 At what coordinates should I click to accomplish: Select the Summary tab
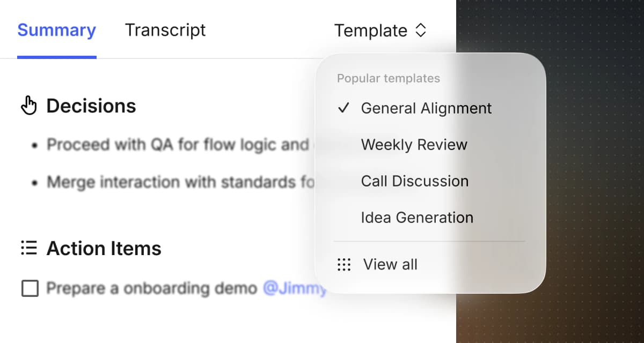(x=56, y=31)
